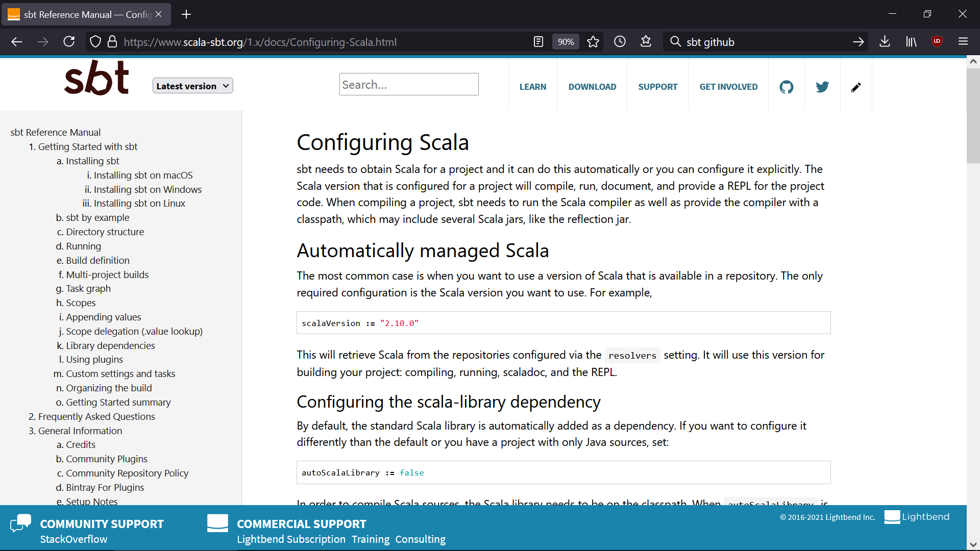
Task: Click the sbt logo
Action: click(x=96, y=78)
